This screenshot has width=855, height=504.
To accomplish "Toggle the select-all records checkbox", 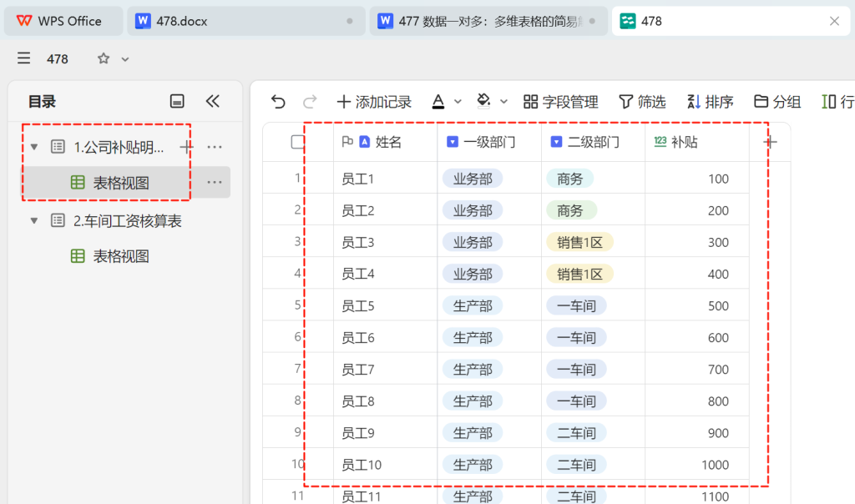I will (298, 142).
